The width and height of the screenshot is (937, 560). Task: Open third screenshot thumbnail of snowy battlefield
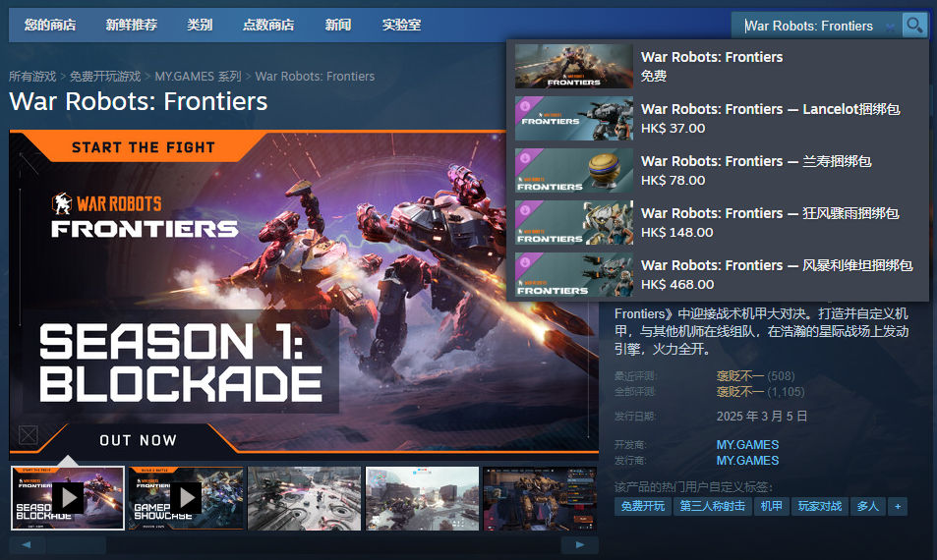[304, 498]
